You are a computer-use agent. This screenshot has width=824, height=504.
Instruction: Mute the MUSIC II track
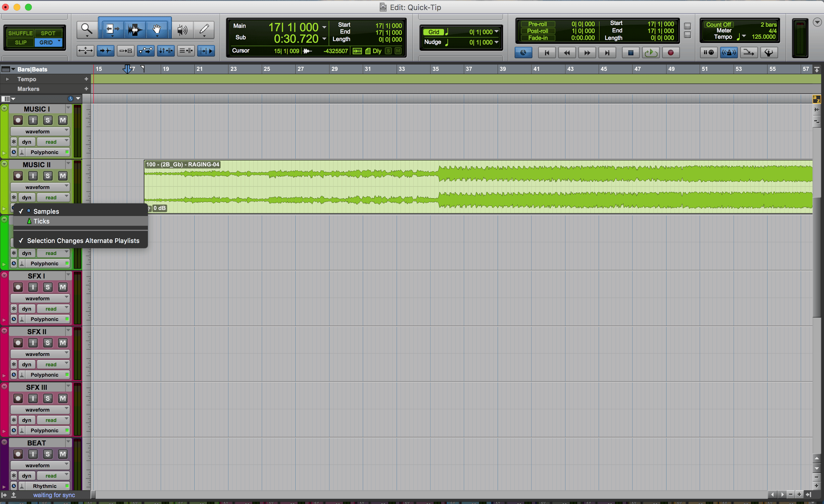(63, 176)
